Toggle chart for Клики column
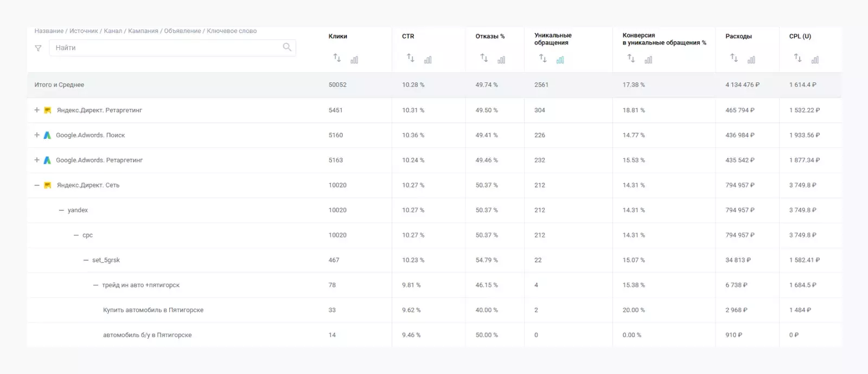The image size is (868, 374). tap(355, 60)
